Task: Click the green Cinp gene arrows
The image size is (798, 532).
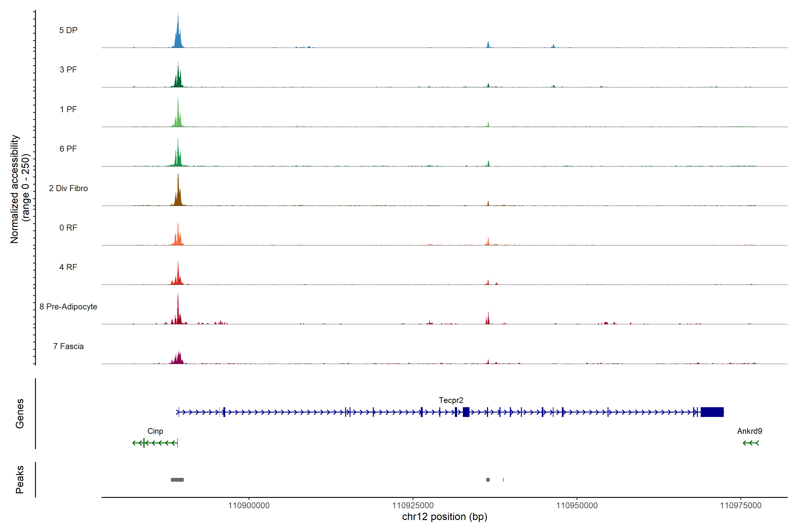Action: coord(155,443)
